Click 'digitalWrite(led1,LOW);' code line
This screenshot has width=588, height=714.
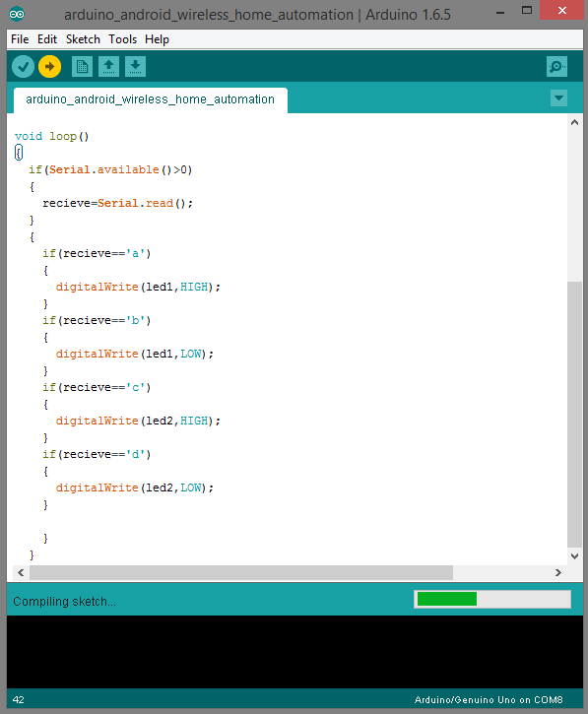(135, 354)
